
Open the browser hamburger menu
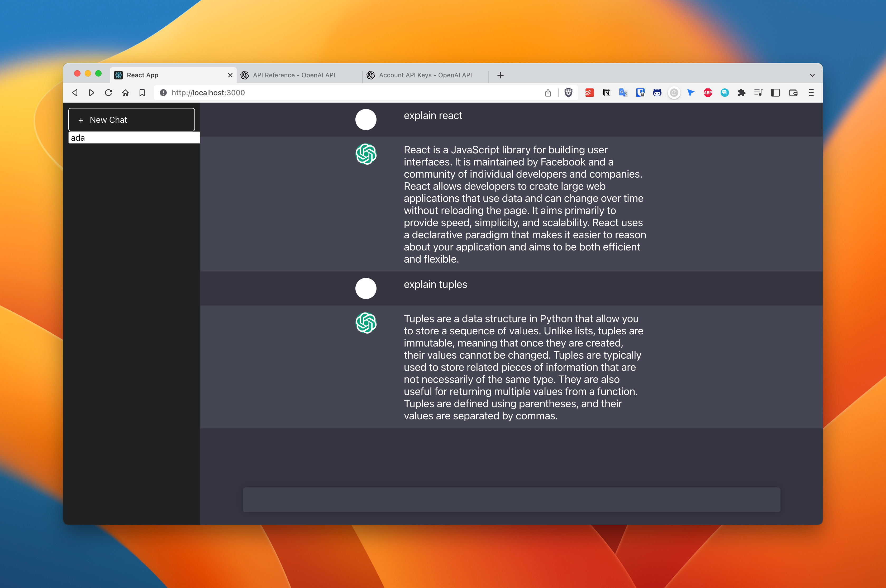pos(811,93)
